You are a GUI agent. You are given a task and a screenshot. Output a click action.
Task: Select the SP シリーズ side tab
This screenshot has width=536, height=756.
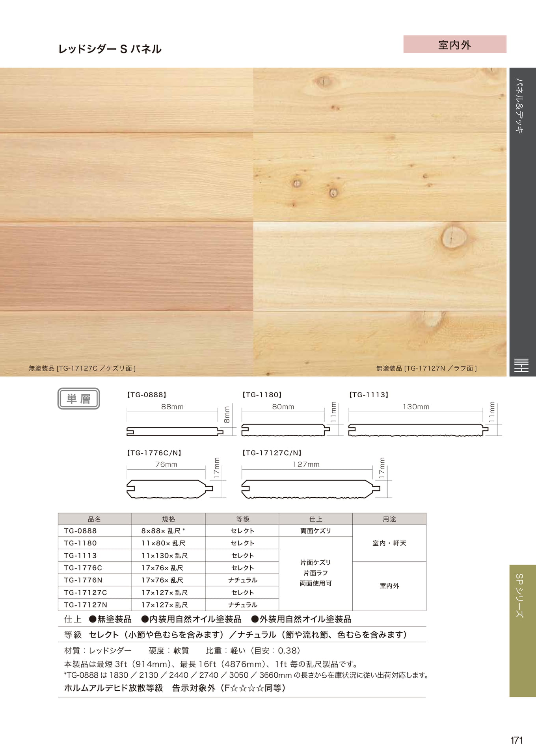click(523, 631)
